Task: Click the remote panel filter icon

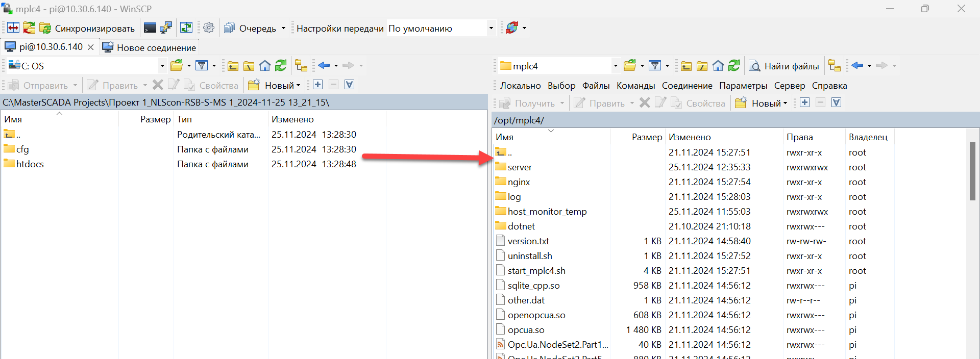Action: coord(655,65)
